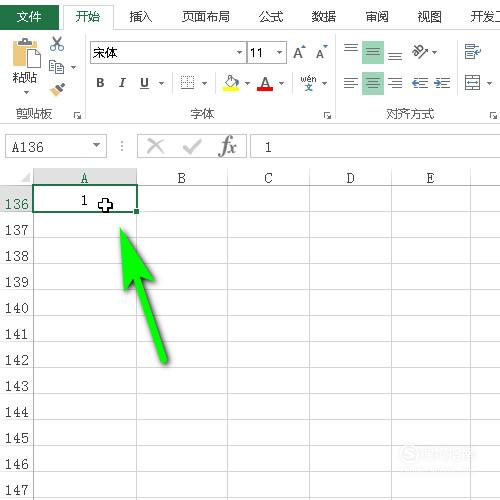
Task: Switch to the 公式 tab
Action: (271, 16)
